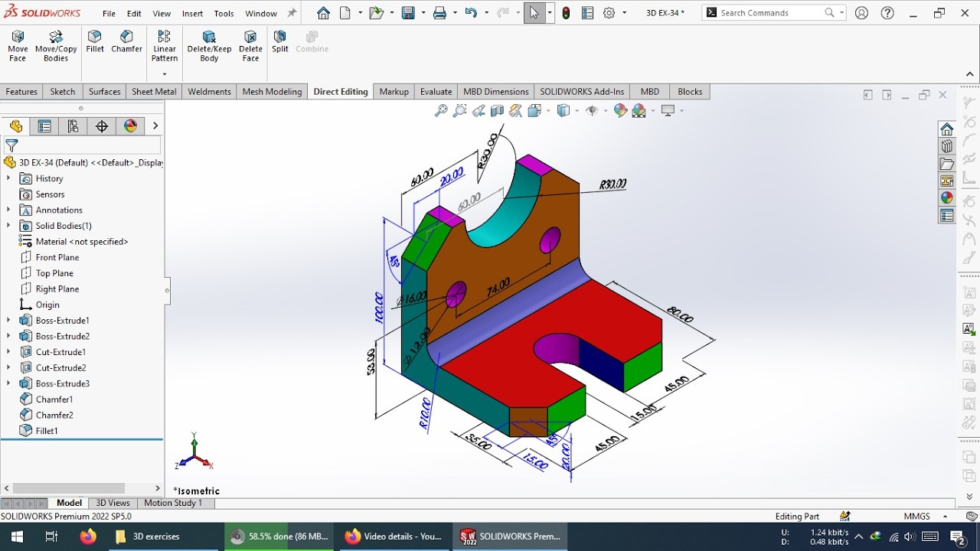This screenshot has width=980, height=551.
Task: Open the Insert menu
Action: [x=192, y=14]
